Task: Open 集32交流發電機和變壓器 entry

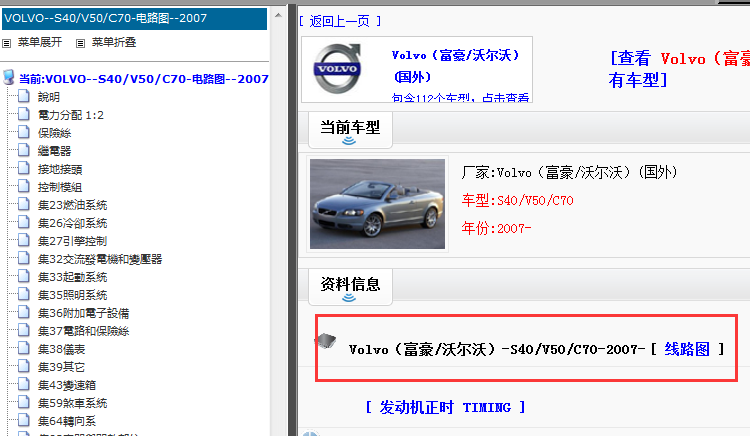Action: [x=100, y=259]
